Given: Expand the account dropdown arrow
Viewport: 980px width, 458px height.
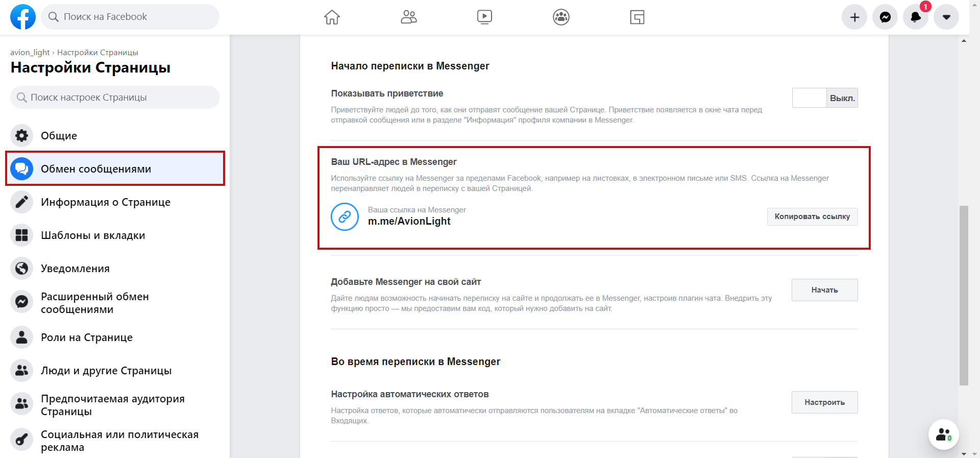Looking at the screenshot, I should click(946, 17).
